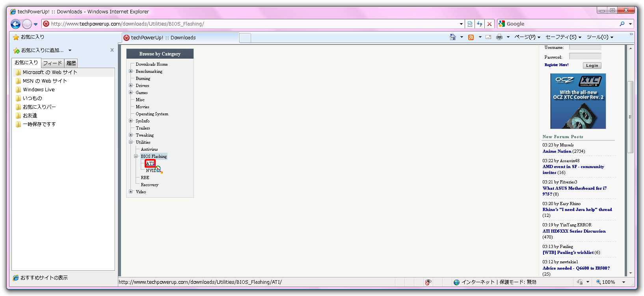The width and height of the screenshot is (644, 296).
Task: Switch to the 履歴 tab
Action: pos(71,63)
